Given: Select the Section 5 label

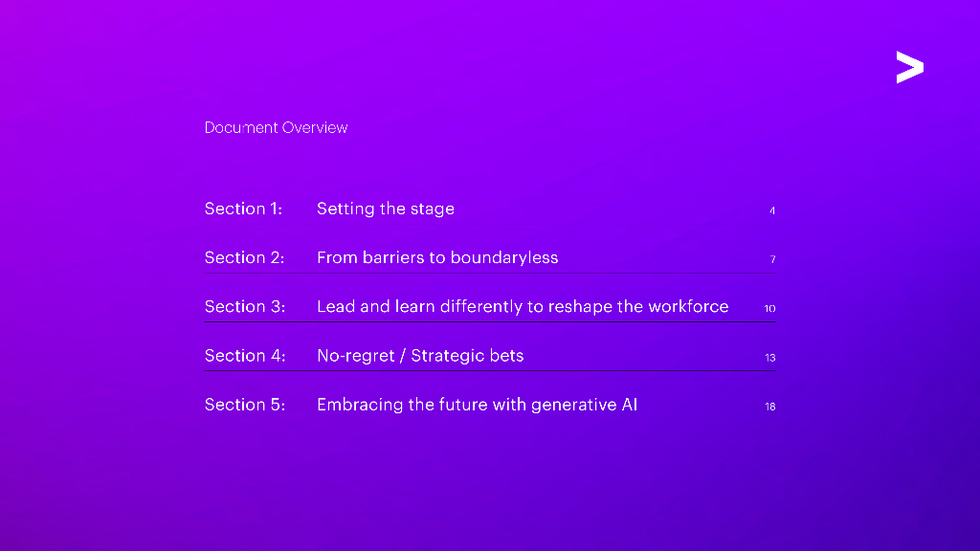Looking at the screenshot, I should [x=244, y=405].
